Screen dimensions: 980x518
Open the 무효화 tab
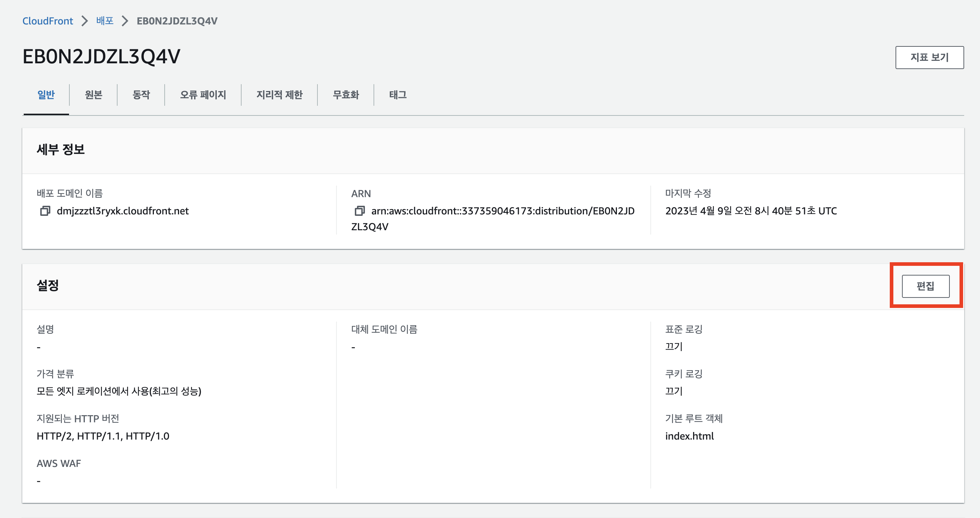click(x=345, y=94)
